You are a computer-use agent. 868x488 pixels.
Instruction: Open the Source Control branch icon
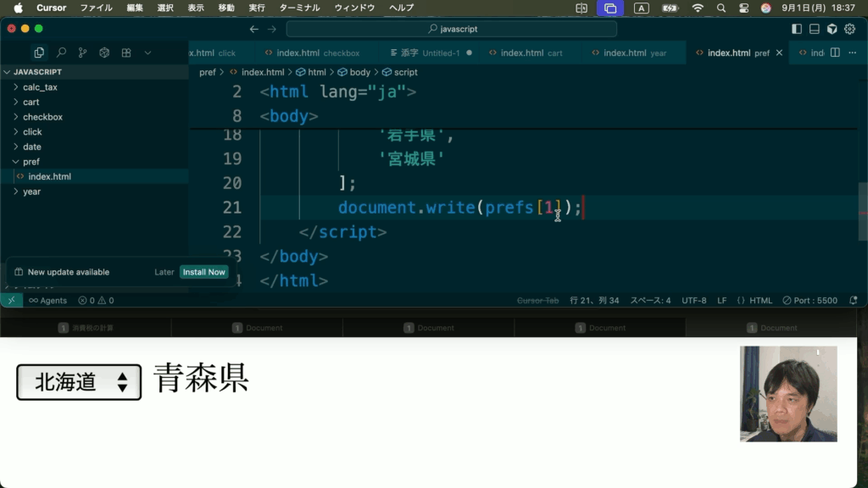[x=82, y=53]
